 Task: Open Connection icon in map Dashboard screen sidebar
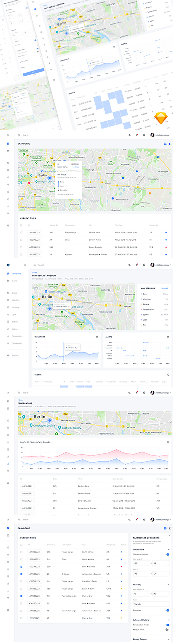click(8, 213)
